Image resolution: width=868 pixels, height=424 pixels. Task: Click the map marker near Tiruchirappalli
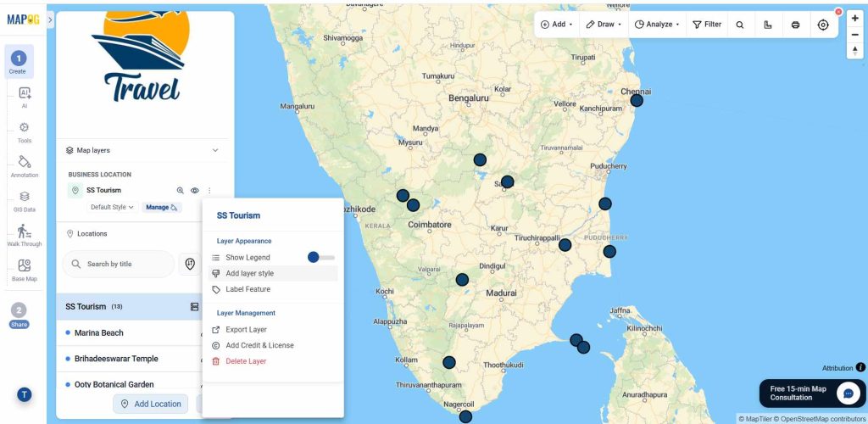point(565,245)
